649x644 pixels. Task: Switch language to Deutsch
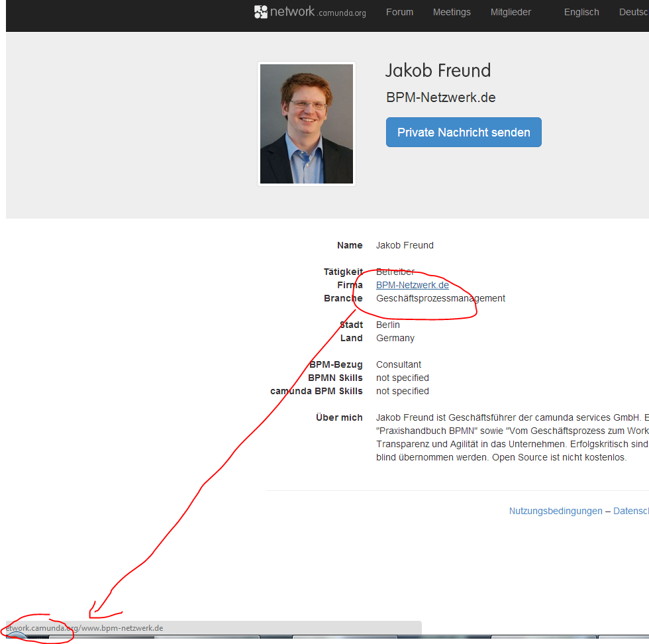tap(633, 12)
